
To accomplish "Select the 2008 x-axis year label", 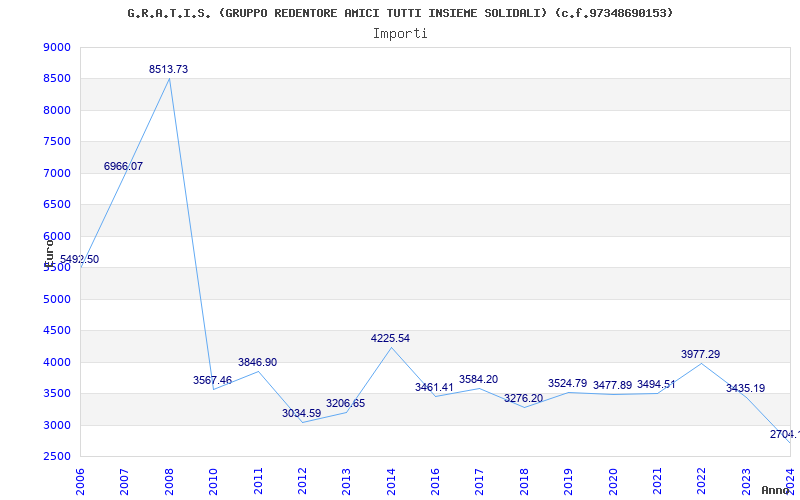I will [169, 480].
